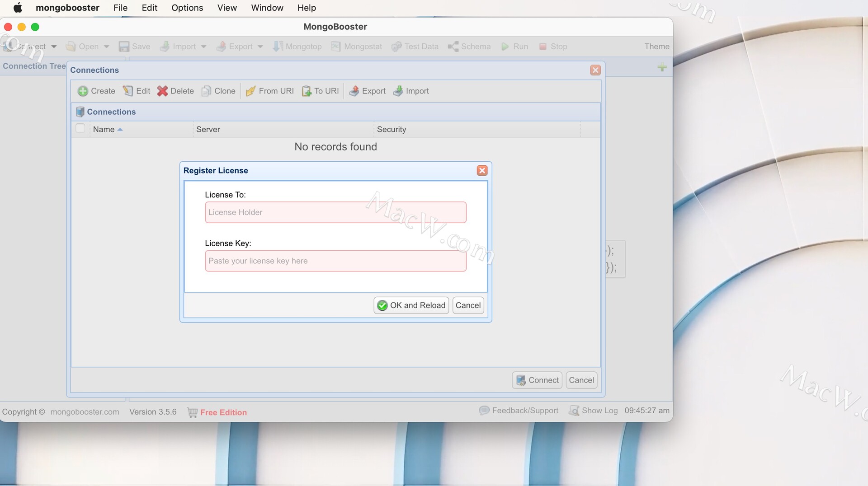Focus the License Holder input field
The width and height of the screenshot is (868, 486).
pos(335,212)
